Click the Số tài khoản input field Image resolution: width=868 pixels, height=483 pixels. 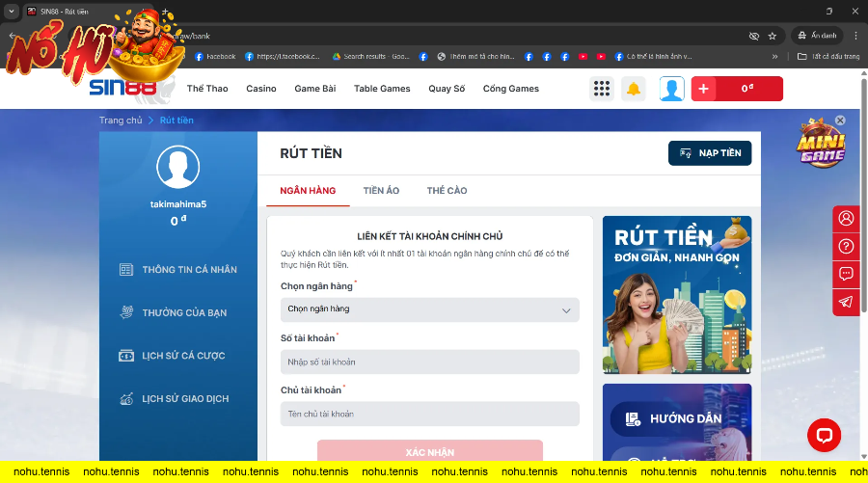pos(429,362)
